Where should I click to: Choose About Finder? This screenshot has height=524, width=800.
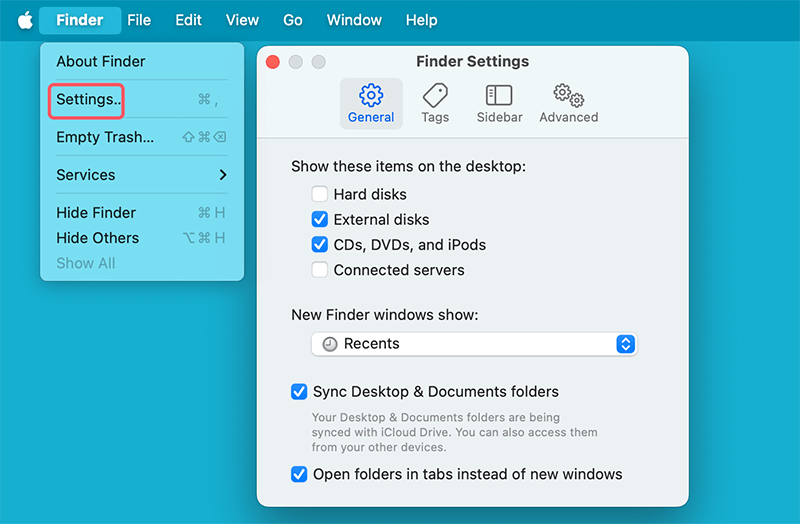pyautogui.click(x=142, y=61)
